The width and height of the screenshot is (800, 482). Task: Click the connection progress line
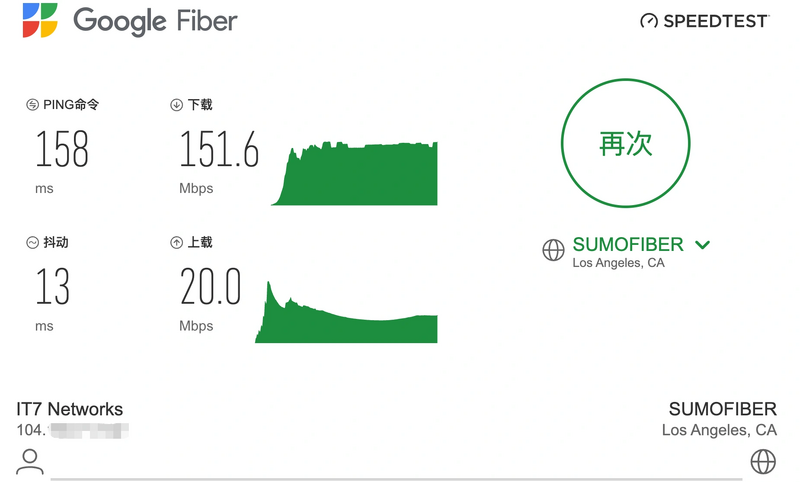click(x=400, y=478)
